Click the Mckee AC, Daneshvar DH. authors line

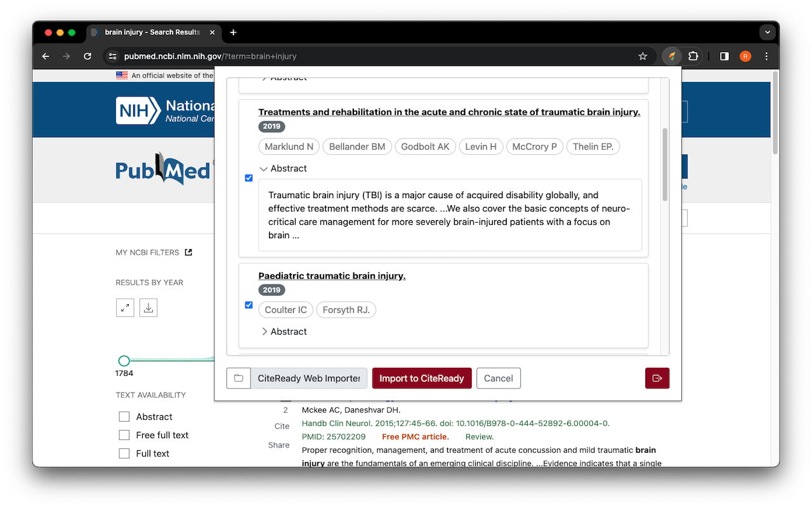(351, 410)
